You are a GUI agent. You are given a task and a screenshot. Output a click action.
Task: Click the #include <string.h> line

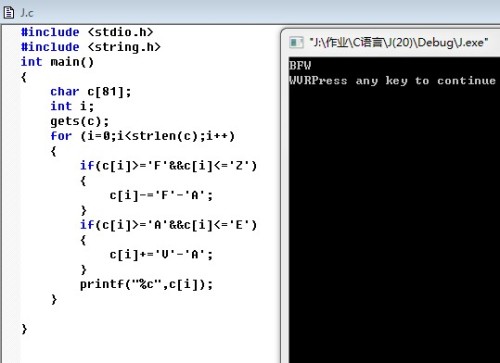click(x=90, y=47)
